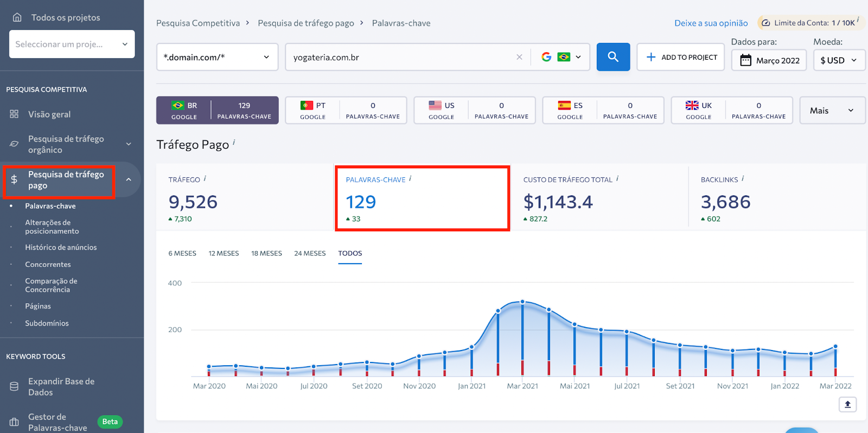
Task: Collapse Pesquisa de tráfego pago section
Action: 129,180
